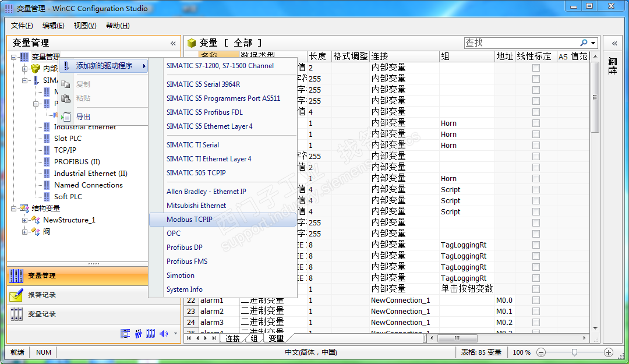The width and height of the screenshot is (629, 364).
Task: Click the user archive icon in navigation footer
Action: point(151,334)
